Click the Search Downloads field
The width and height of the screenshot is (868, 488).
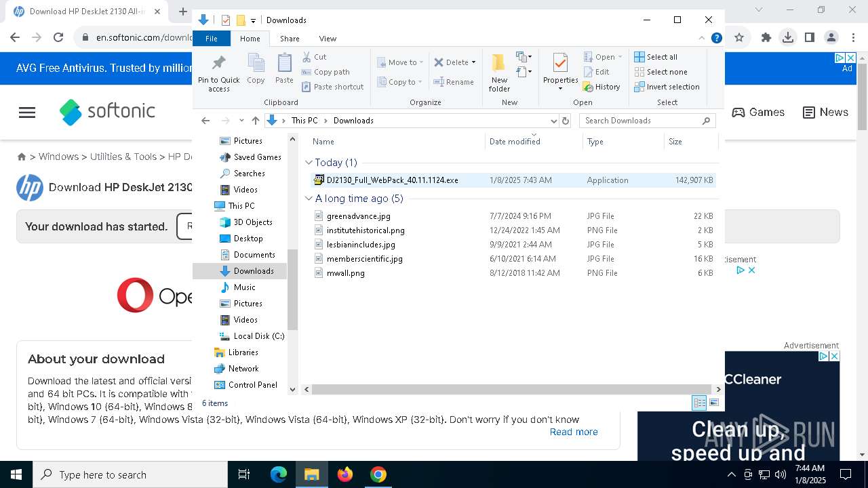(647, 121)
